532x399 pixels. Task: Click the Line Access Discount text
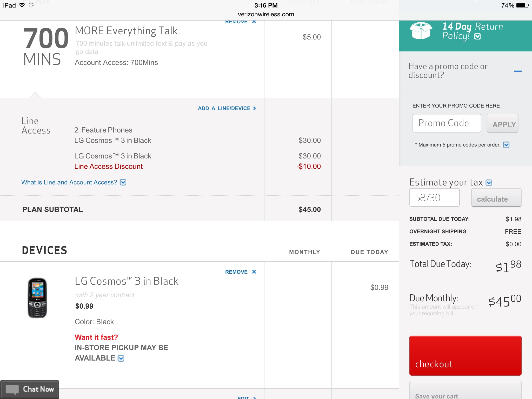pos(108,167)
